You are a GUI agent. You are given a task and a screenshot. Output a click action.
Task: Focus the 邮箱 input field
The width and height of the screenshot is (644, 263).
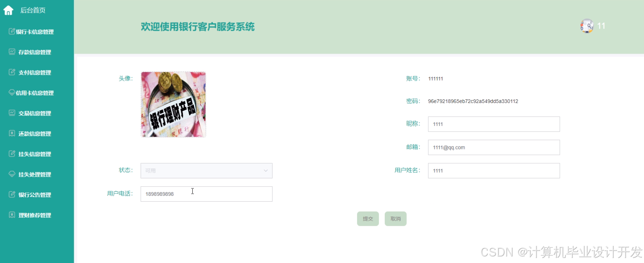pos(494,148)
